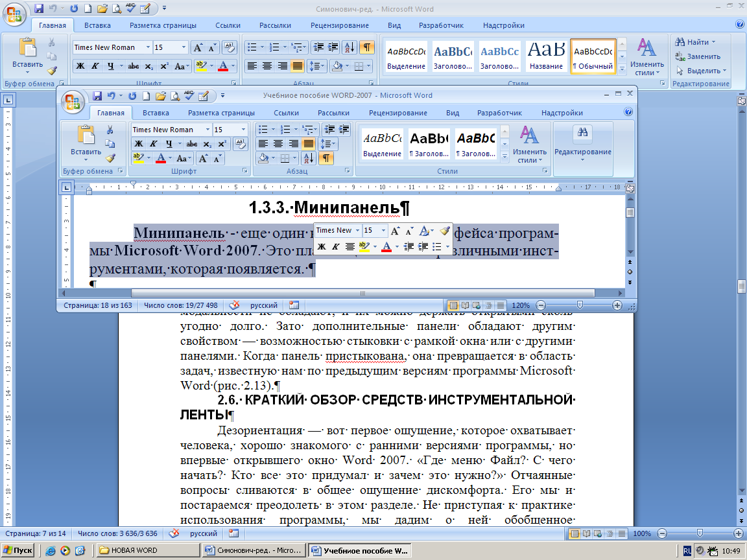The image size is (747, 560).
Task: Open Вставка tab in Учебное пособие window
Action: (156, 113)
